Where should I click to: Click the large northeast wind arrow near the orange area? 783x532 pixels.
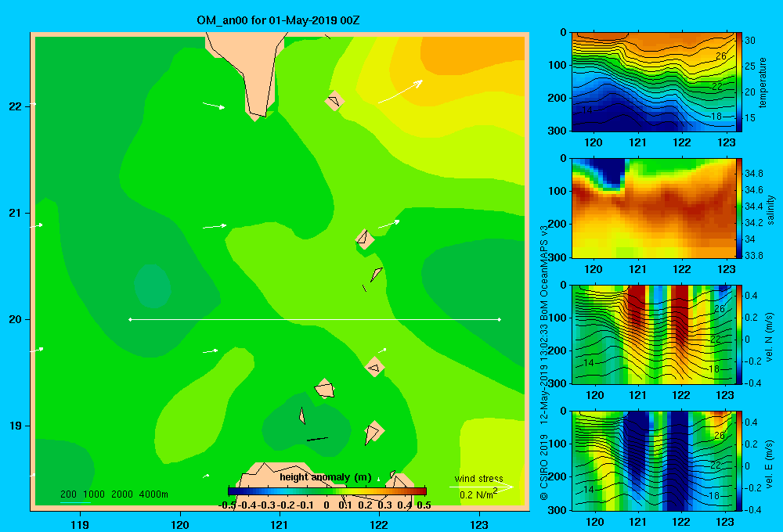click(400, 92)
